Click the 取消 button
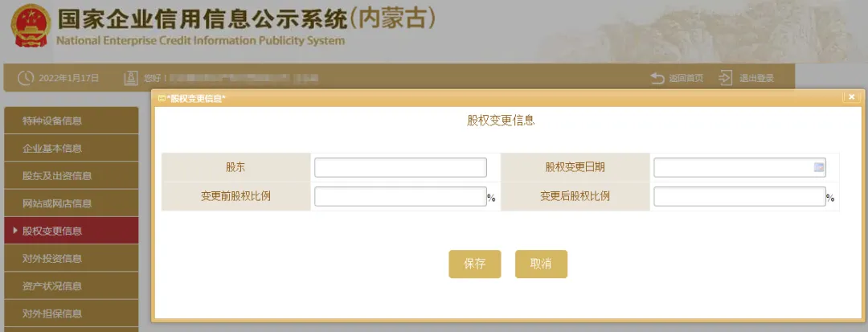The image size is (868, 332). pos(541,264)
